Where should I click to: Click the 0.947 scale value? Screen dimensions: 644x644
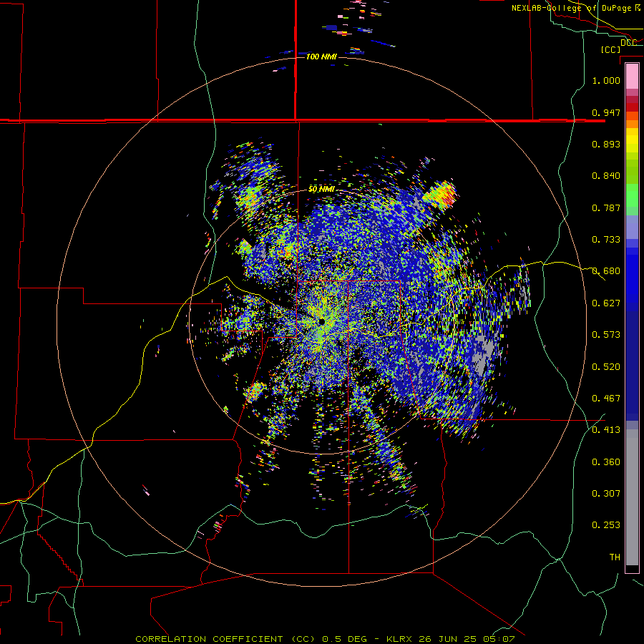tap(606, 112)
